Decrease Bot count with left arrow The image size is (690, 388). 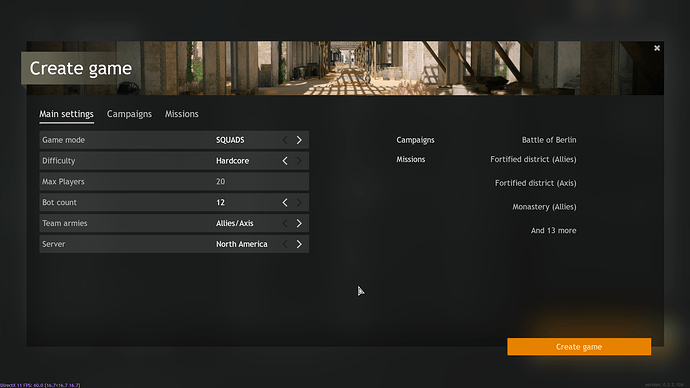pos(285,202)
